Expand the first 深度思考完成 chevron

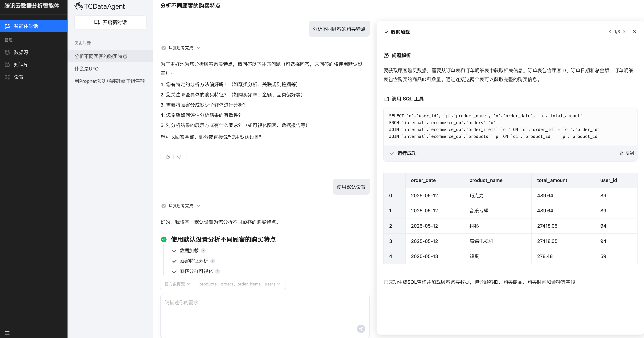(199, 48)
